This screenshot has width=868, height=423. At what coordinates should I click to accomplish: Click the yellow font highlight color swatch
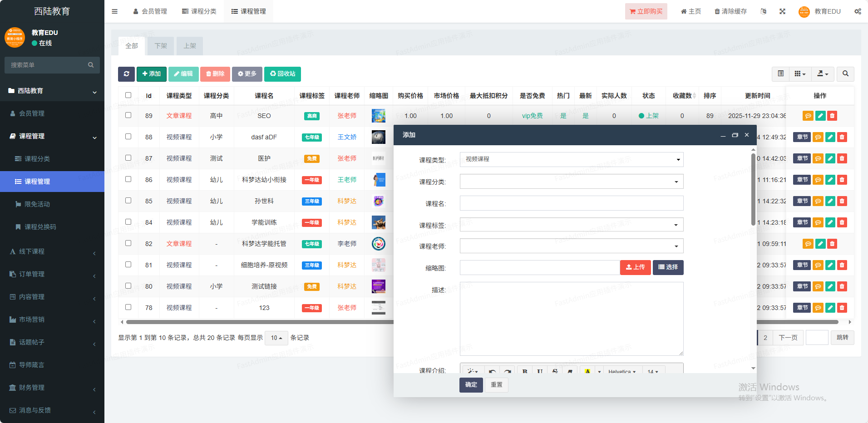[x=587, y=371]
